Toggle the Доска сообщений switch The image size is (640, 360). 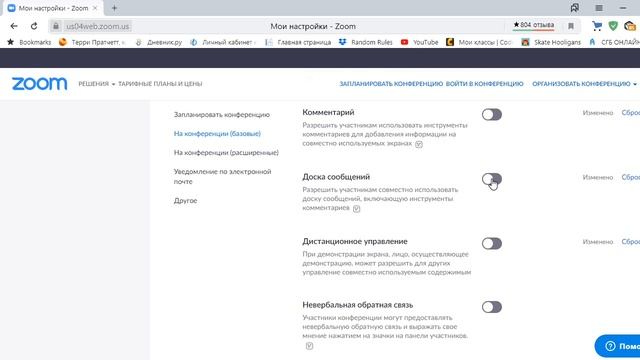pyautogui.click(x=491, y=179)
